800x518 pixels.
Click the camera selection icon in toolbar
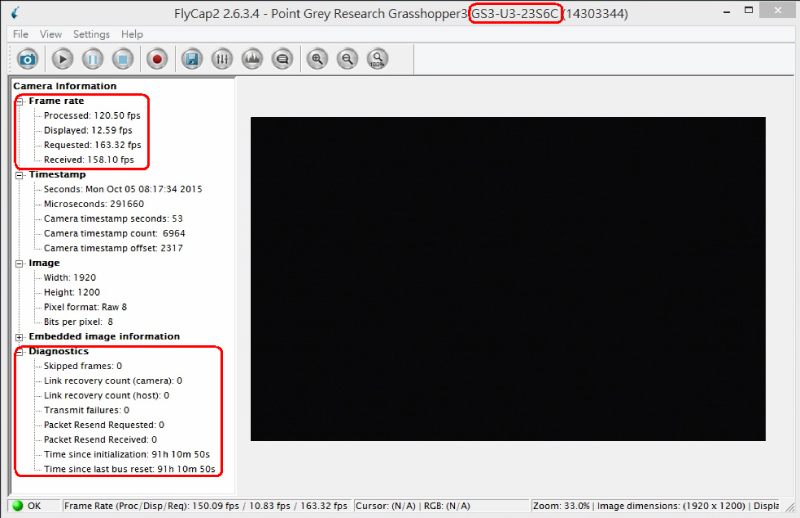pos(27,59)
